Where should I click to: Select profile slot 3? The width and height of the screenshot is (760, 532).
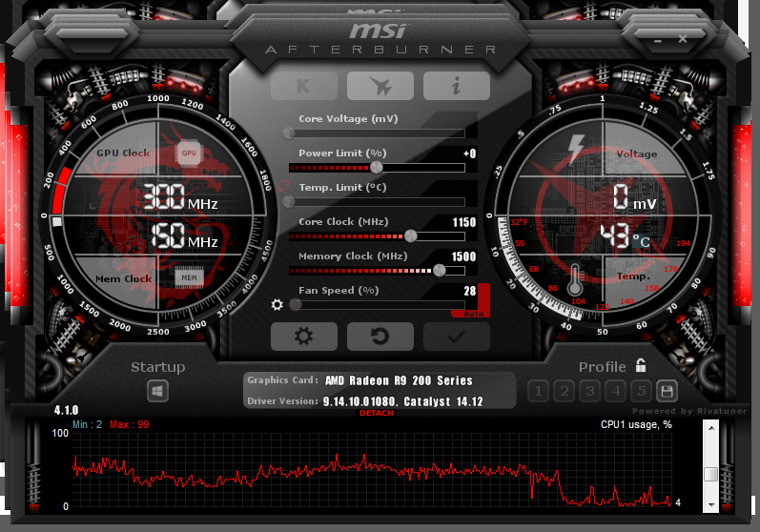tap(589, 391)
